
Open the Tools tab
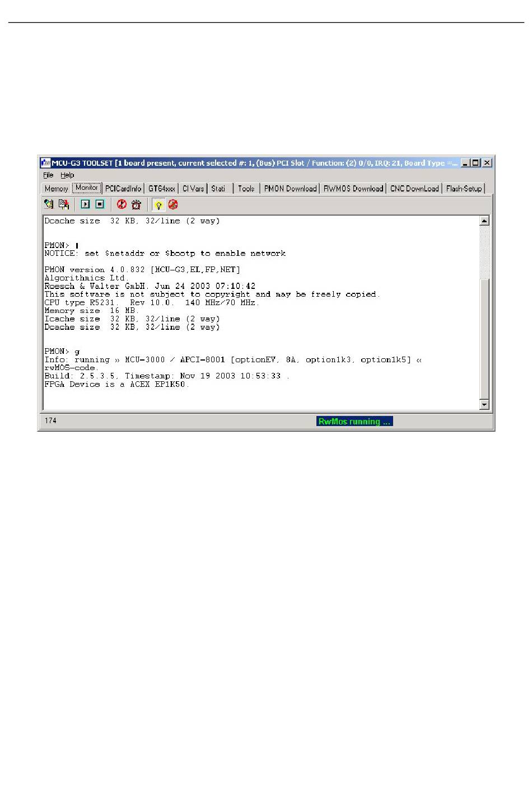[x=246, y=189]
